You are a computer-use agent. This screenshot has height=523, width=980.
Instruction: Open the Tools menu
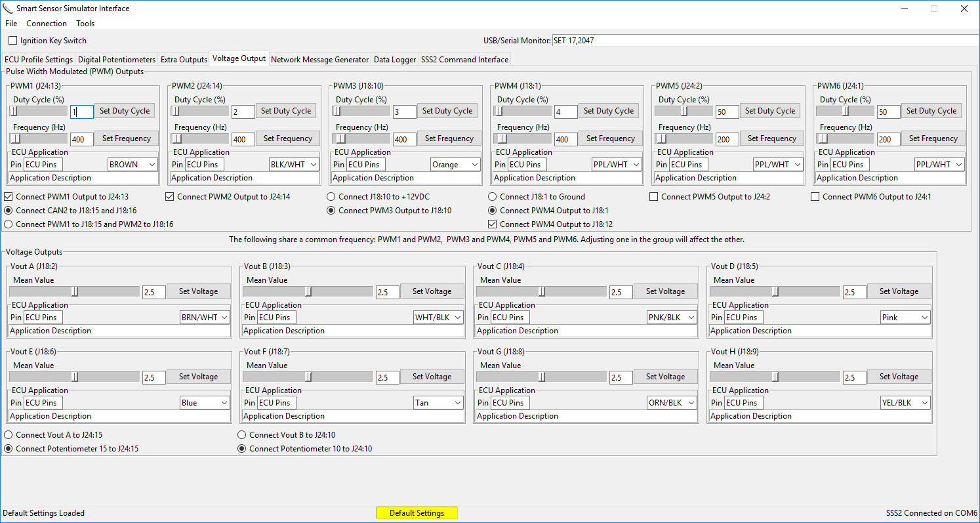pos(85,24)
